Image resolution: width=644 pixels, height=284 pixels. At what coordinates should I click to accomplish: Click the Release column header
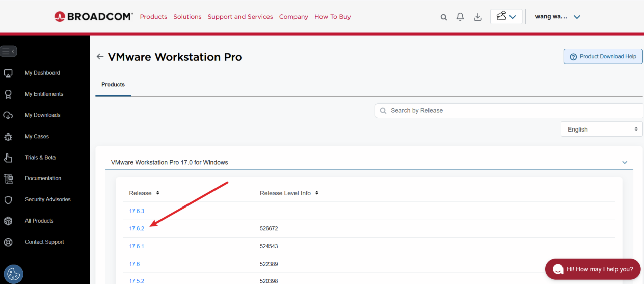[141, 193]
